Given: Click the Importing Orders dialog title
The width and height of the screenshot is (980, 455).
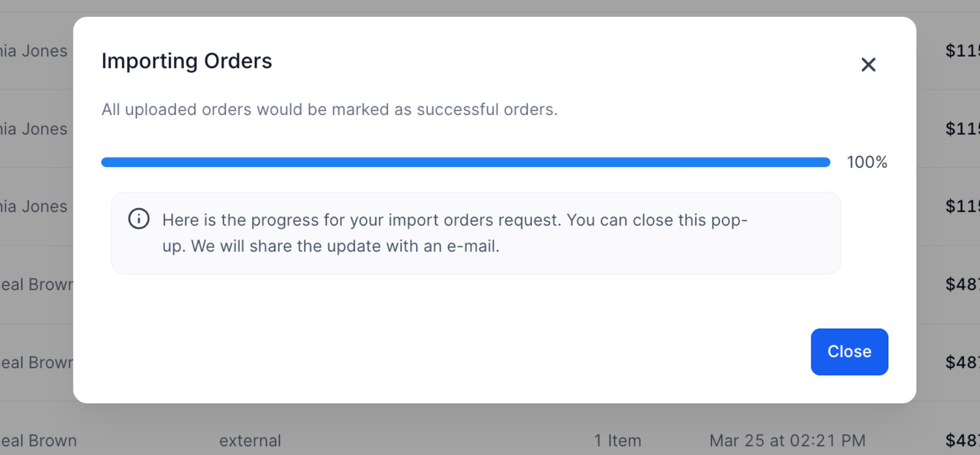Looking at the screenshot, I should point(186,61).
